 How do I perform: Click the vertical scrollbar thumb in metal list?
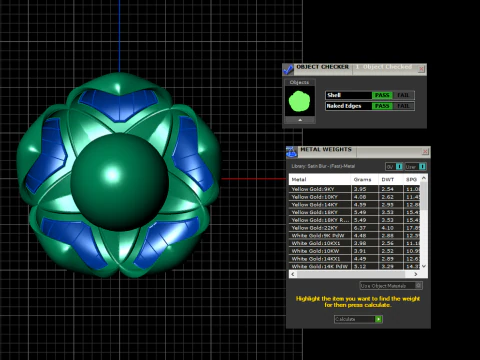point(424,196)
